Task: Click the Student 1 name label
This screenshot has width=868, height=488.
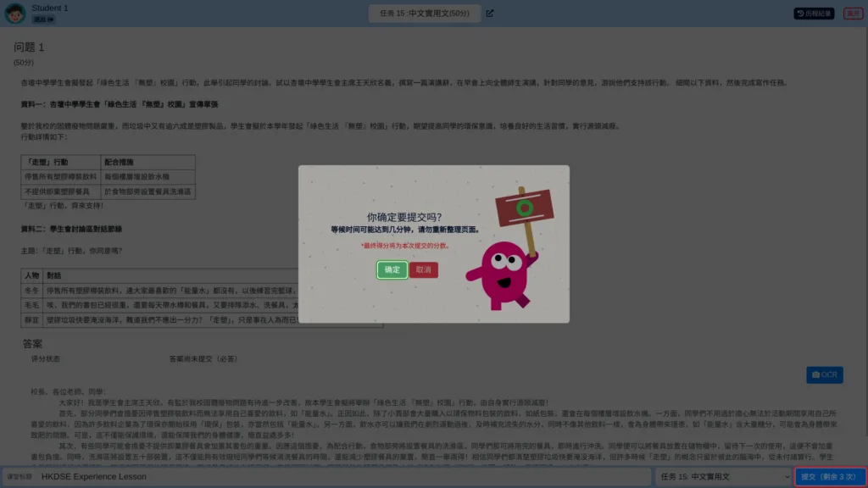Action: pos(50,8)
